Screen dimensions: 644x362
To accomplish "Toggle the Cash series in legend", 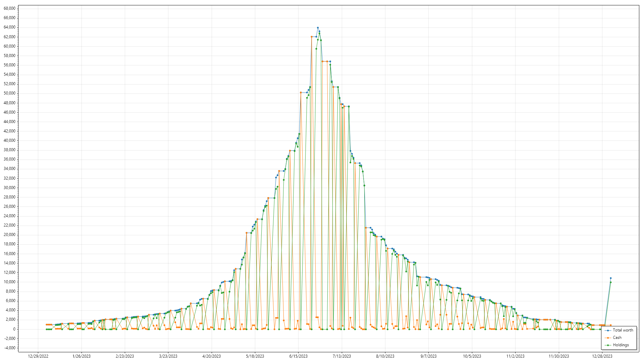I will [x=617, y=338].
